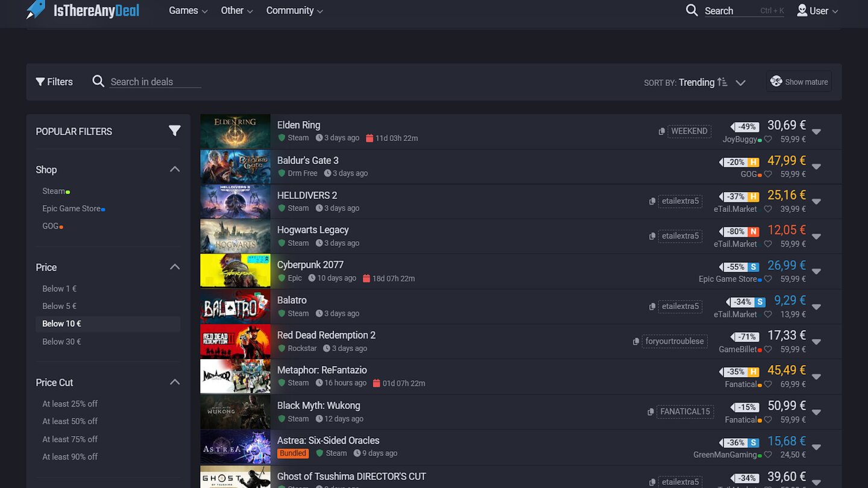Click the Search in deals field
The height and width of the screenshot is (488, 868).
pyautogui.click(x=155, y=82)
